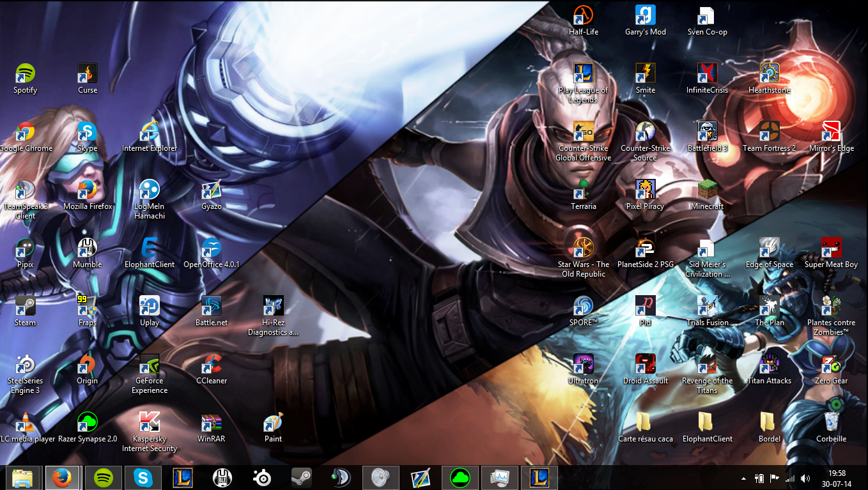The image size is (868, 490).
Task: Show hidden system tray icons
Action: coord(743,479)
